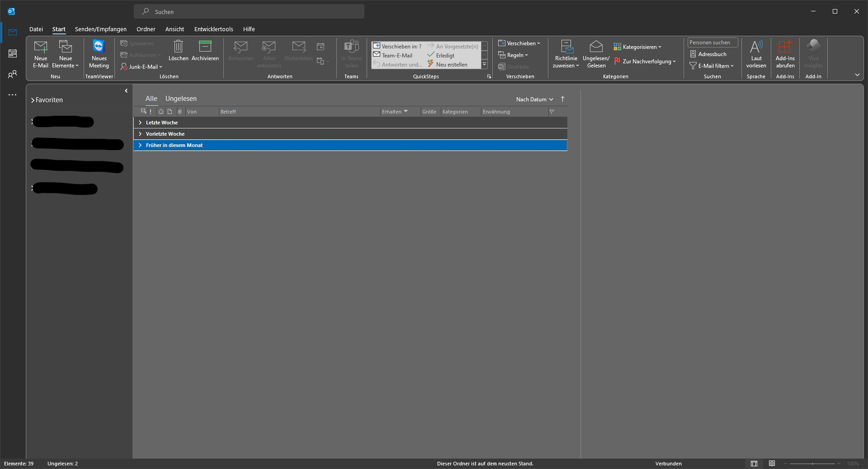Archive the message with Archivieren
The height and width of the screenshot is (469, 868).
(x=205, y=51)
